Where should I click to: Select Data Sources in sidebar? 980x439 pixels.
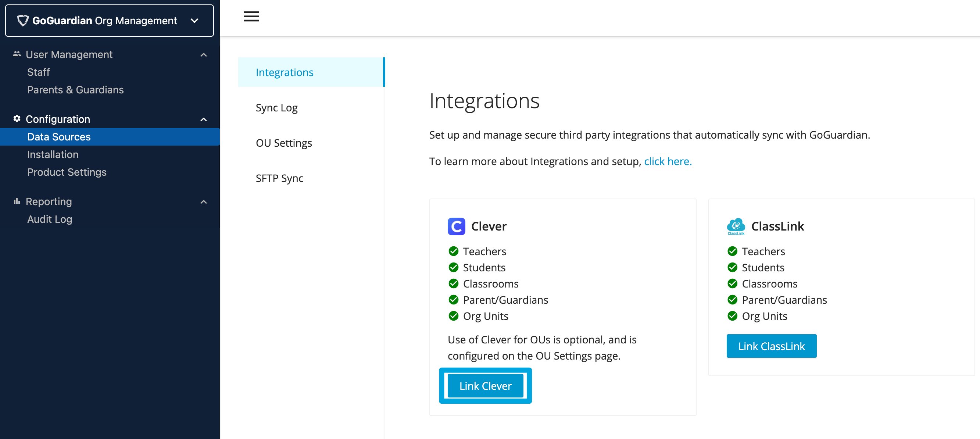coord(110,136)
